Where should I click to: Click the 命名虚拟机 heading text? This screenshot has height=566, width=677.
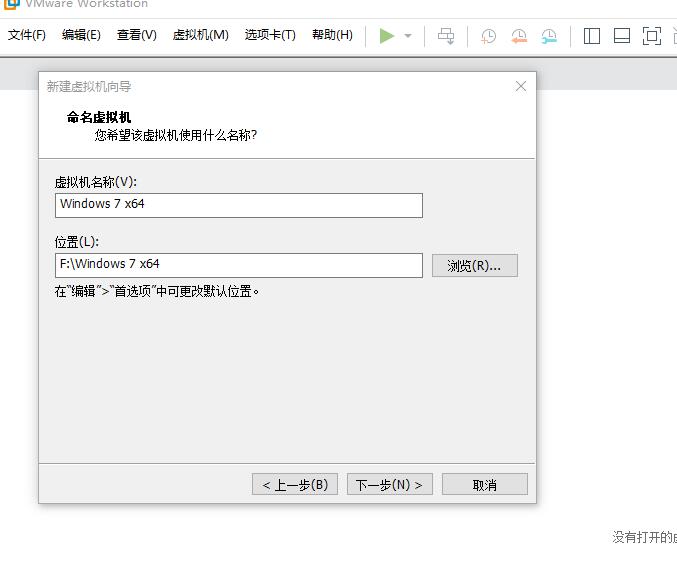pyautogui.click(x=99, y=117)
